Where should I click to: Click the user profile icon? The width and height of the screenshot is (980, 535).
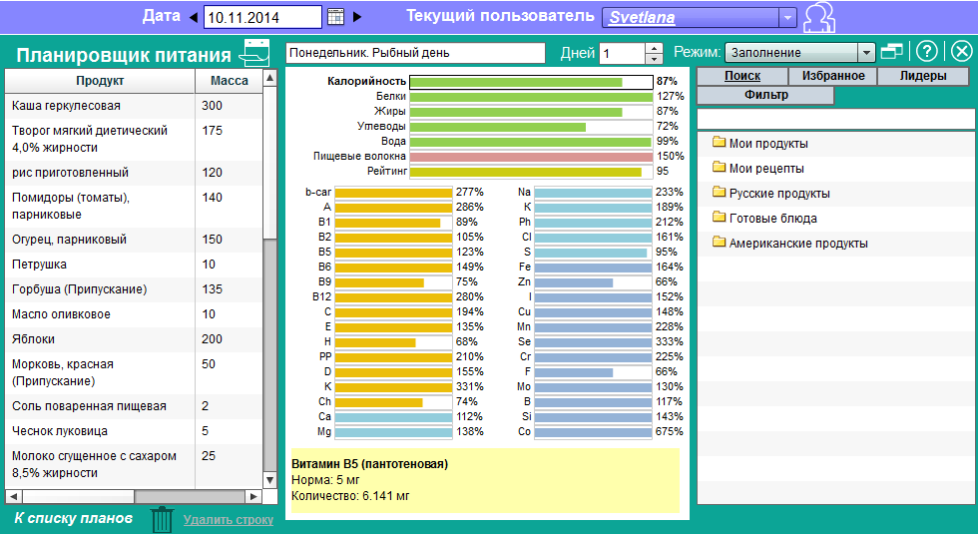[819, 18]
